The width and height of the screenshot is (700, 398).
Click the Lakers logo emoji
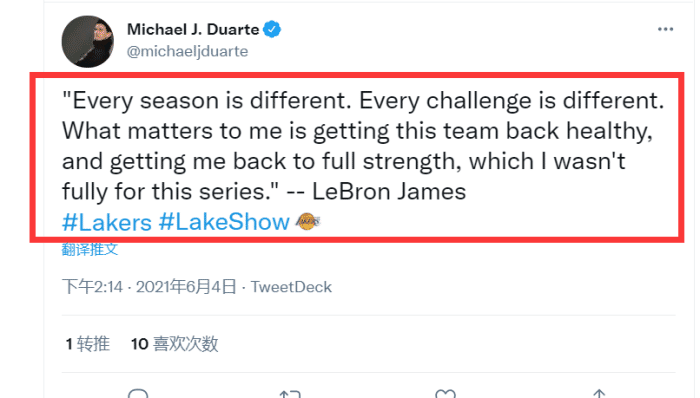(x=308, y=221)
